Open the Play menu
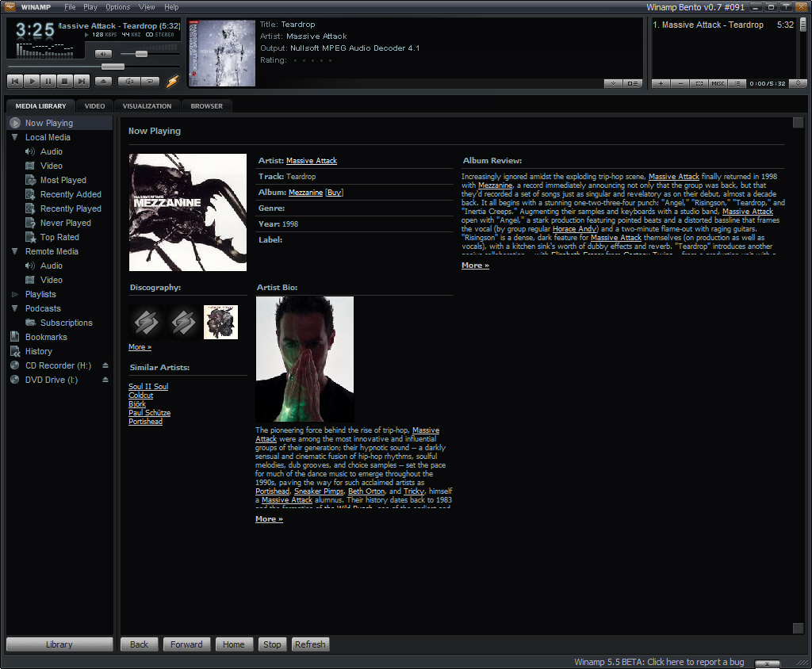Screen dimensions: 812x669 (90, 7)
